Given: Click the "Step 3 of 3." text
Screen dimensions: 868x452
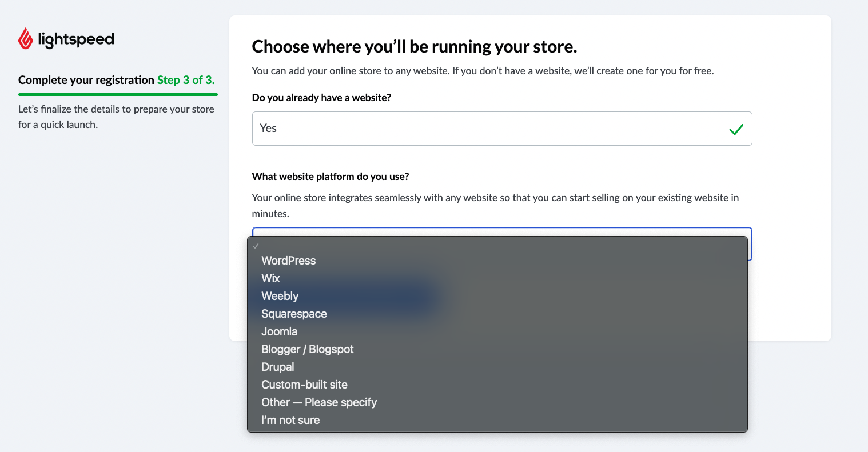Looking at the screenshot, I should [186, 80].
